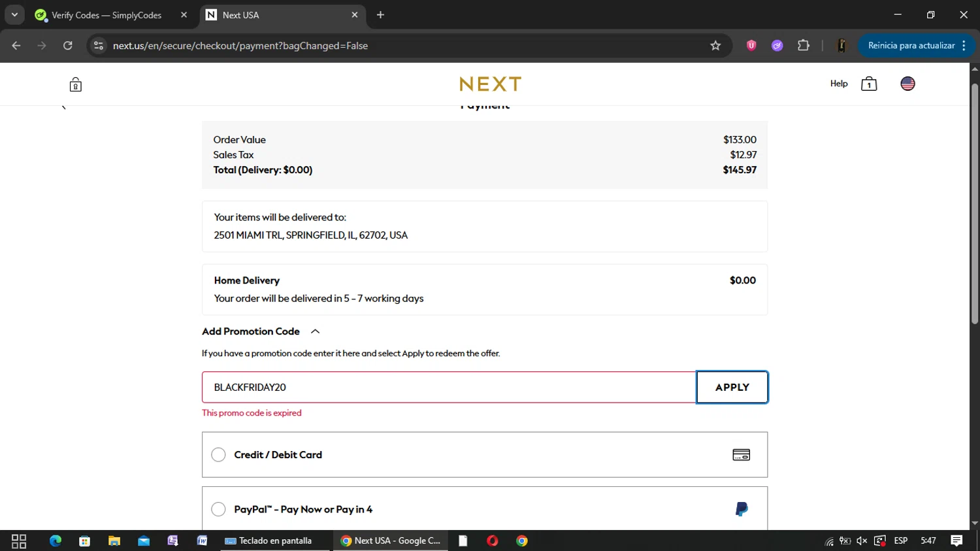Screen dimensions: 980x551
Task: Click the muted volume icon in the tray
Action: click(862, 541)
